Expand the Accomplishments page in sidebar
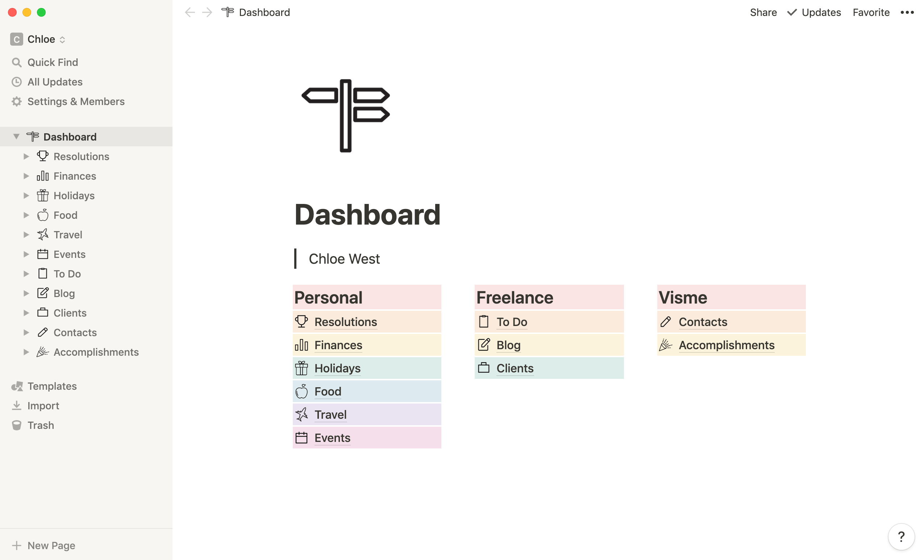The width and height of the screenshot is (924, 560). tap(26, 352)
